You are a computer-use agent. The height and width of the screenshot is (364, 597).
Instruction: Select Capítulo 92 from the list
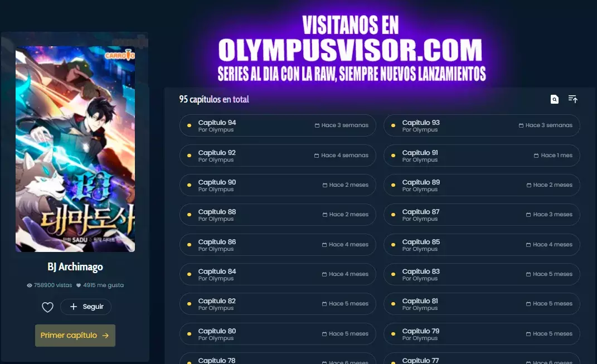(277, 156)
